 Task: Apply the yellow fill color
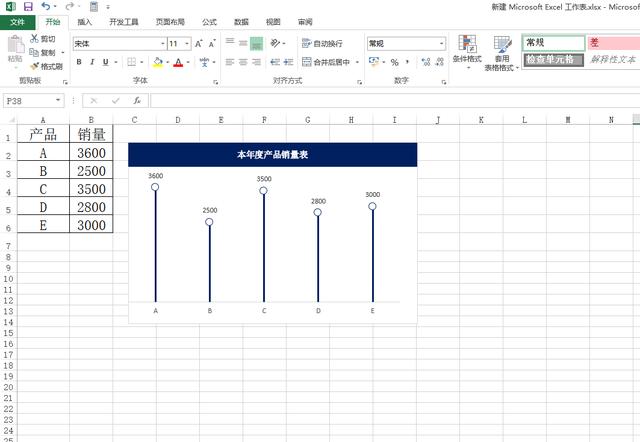point(158,62)
